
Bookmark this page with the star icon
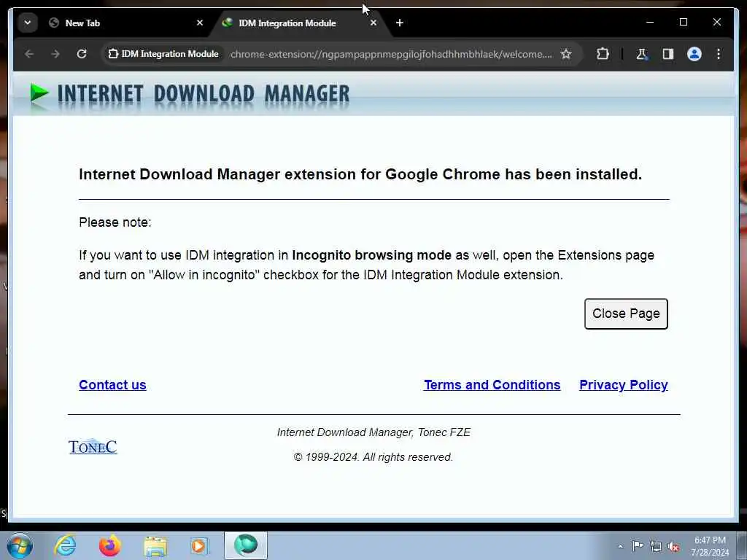click(566, 54)
